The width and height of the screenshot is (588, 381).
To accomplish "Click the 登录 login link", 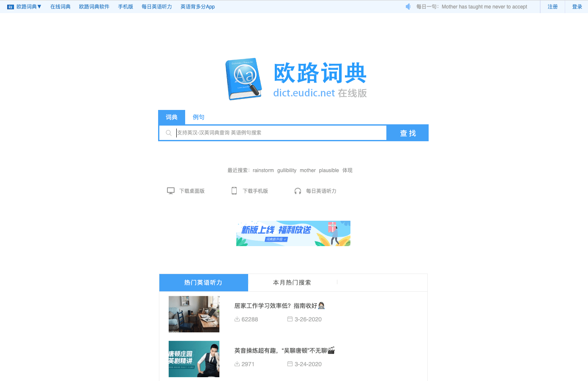I will 577,7.
